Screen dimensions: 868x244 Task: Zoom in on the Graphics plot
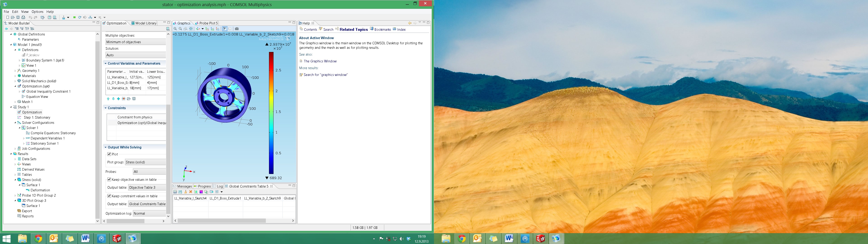coord(175,29)
